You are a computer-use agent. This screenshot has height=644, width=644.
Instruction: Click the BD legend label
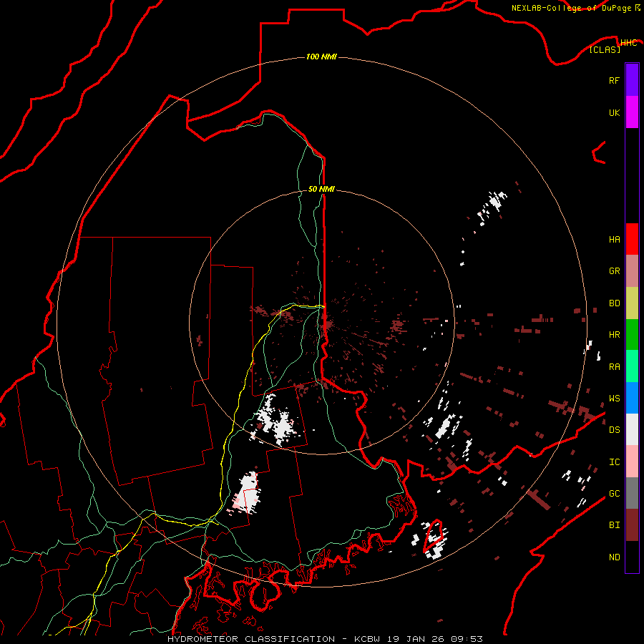click(614, 303)
